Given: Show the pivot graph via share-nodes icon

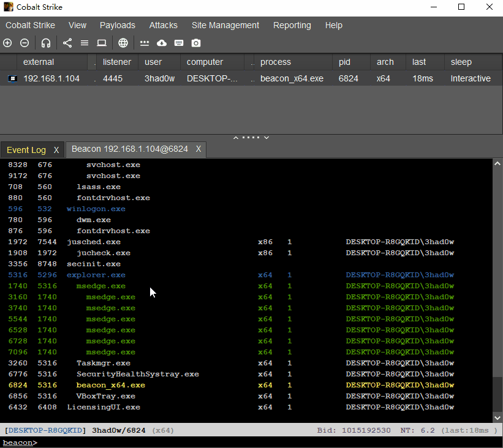Looking at the screenshot, I should tap(67, 43).
